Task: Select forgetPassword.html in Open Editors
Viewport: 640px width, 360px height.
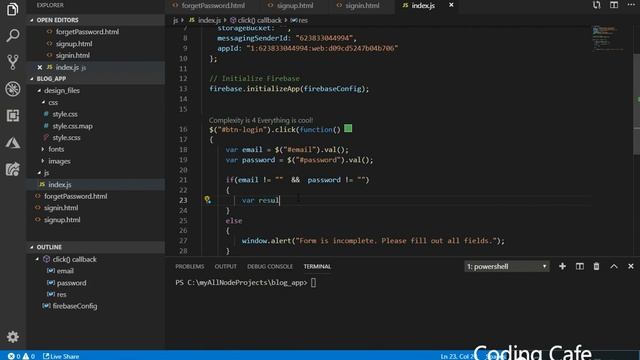Action: coord(87,32)
